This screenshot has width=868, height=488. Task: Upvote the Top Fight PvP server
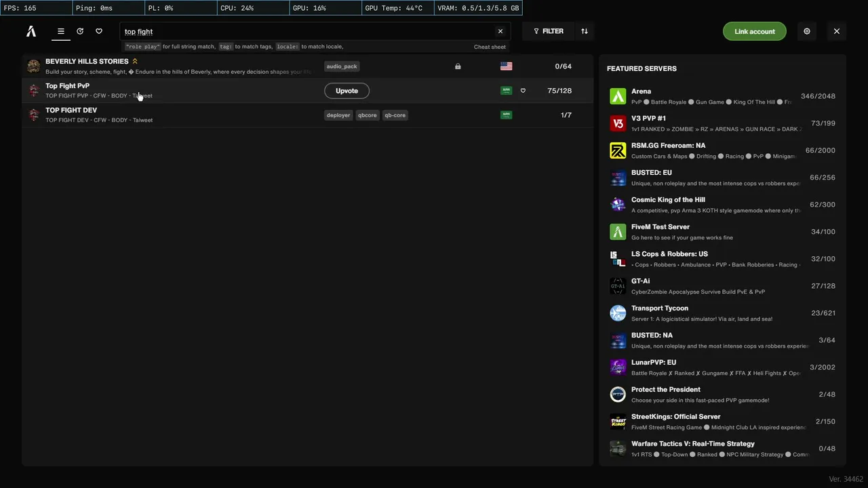click(347, 91)
